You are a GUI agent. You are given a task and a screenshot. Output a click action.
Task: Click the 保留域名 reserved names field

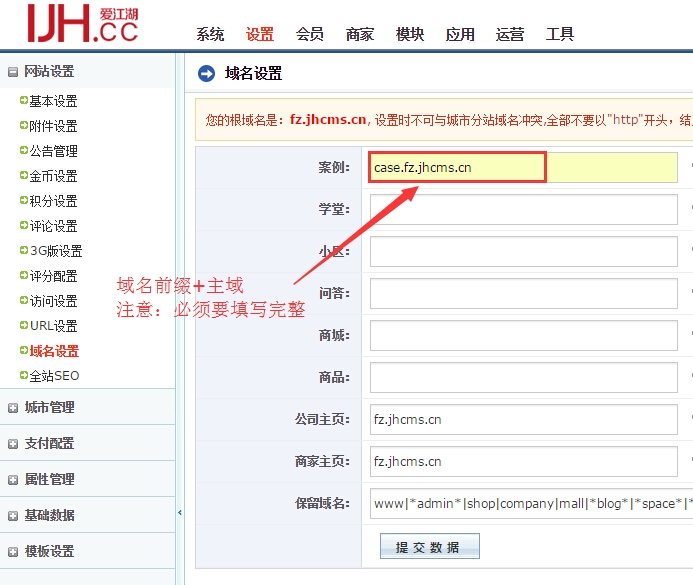[x=523, y=504]
